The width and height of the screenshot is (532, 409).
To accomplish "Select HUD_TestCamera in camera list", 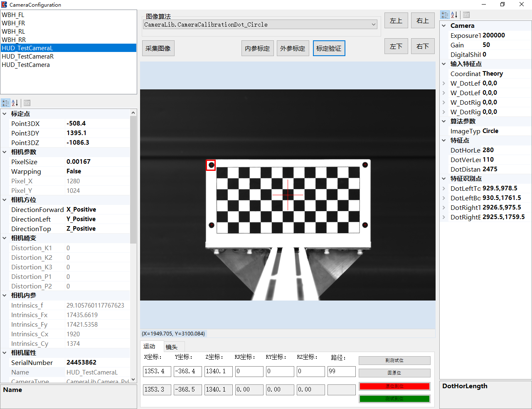I will 69,64.
